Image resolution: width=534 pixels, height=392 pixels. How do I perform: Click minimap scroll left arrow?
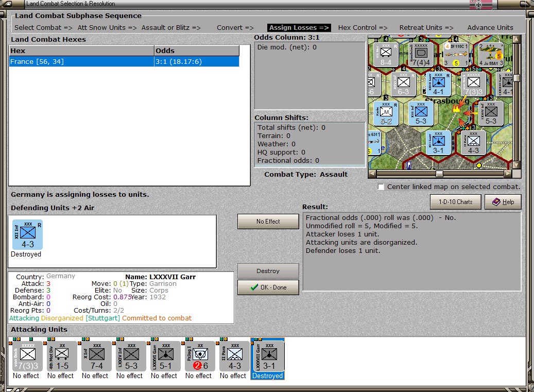coord(372,174)
